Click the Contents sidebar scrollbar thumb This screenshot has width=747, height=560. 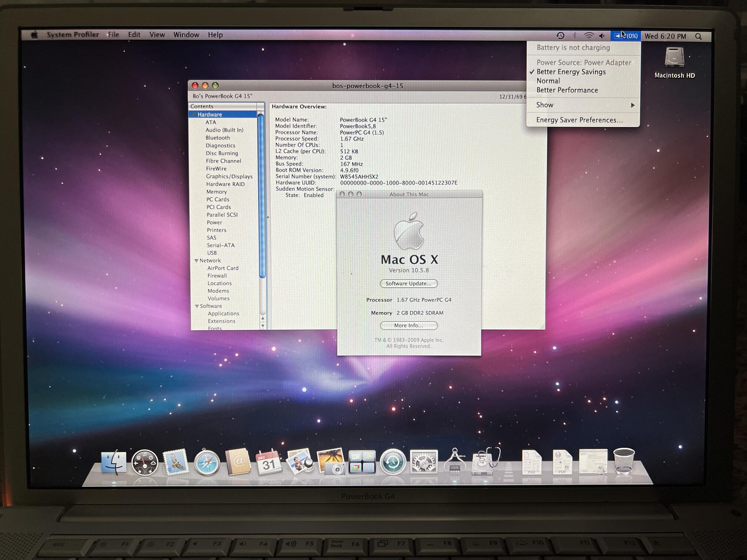(262, 196)
